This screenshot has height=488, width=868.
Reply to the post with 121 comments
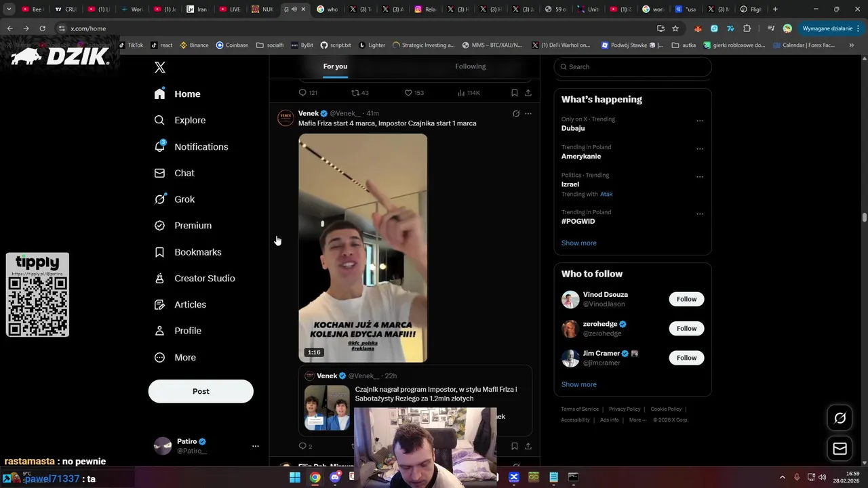click(x=308, y=93)
